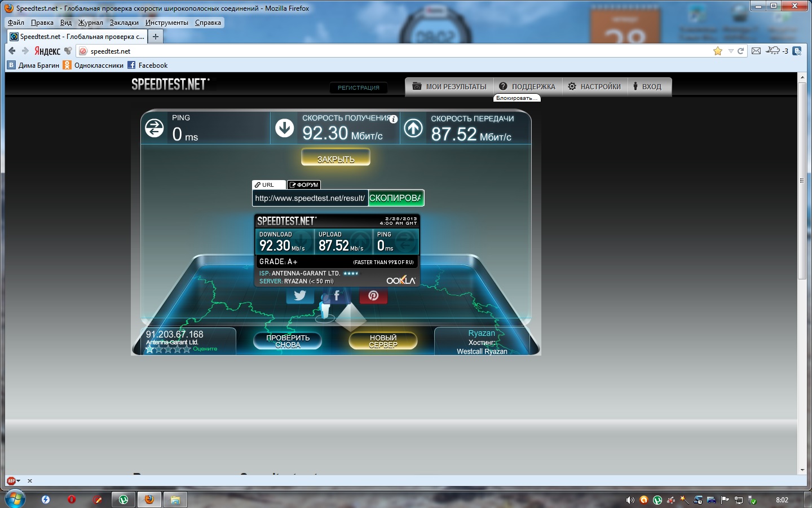Open the weather toolbar widget showing -3
The height and width of the screenshot is (508, 812).
coord(778,51)
